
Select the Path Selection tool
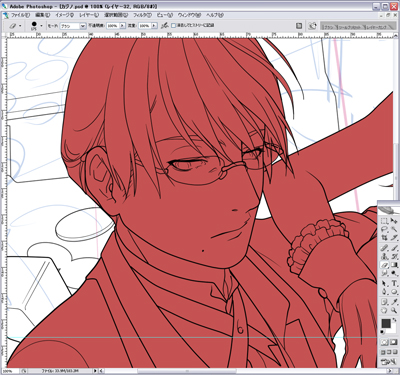point(384,284)
